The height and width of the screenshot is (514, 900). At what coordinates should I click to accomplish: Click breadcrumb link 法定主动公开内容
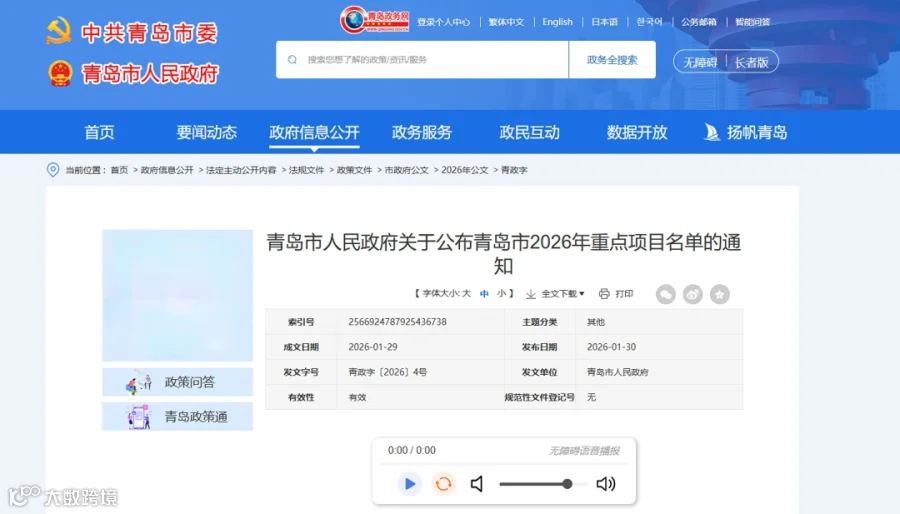click(x=241, y=170)
